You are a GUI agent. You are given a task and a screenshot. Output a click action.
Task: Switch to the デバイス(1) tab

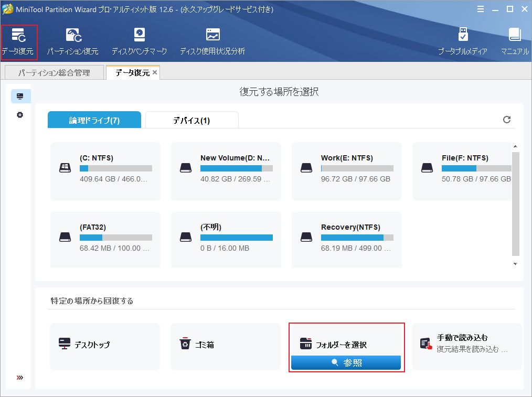click(191, 120)
